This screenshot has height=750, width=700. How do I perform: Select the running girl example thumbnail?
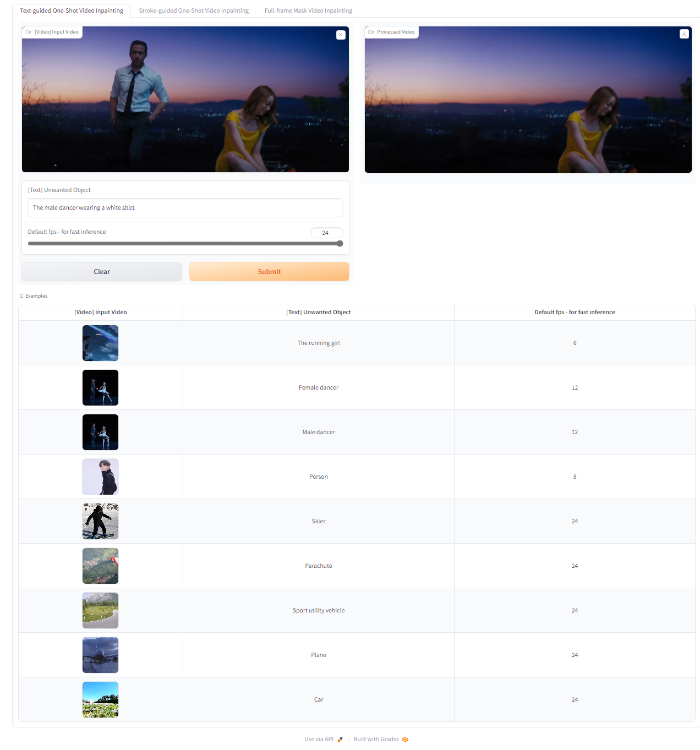pyautogui.click(x=100, y=343)
